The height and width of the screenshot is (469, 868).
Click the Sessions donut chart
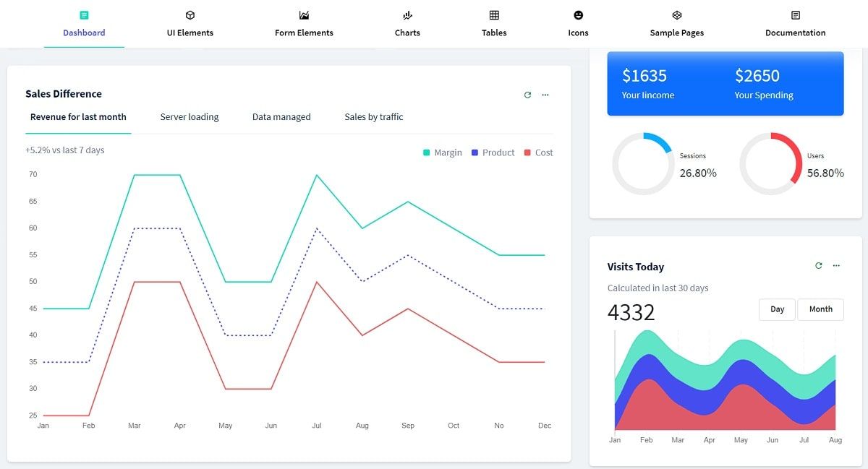tap(644, 163)
